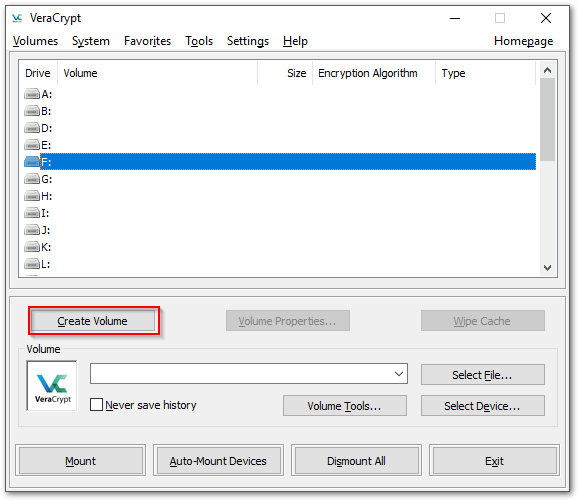The height and width of the screenshot is (501, 579).
Task: Open the Volume Tools... menu button
Action: (x=345, y=406)
